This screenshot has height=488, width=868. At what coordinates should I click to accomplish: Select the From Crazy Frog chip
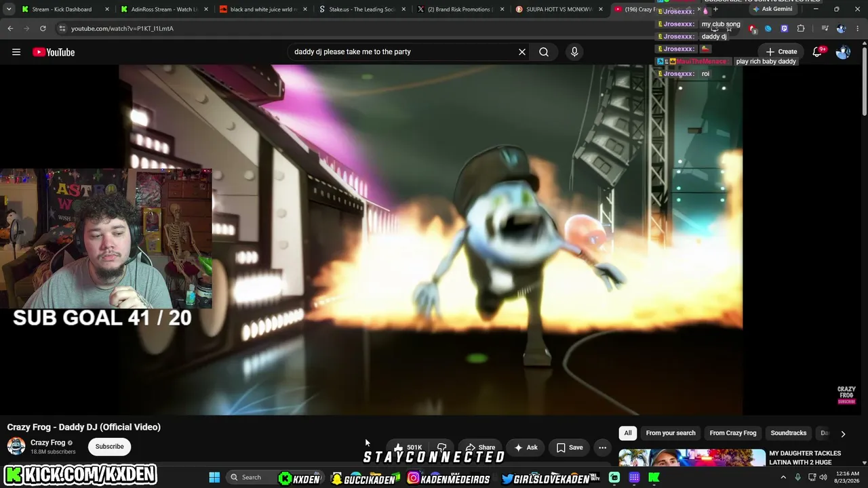tap(733, 433)
